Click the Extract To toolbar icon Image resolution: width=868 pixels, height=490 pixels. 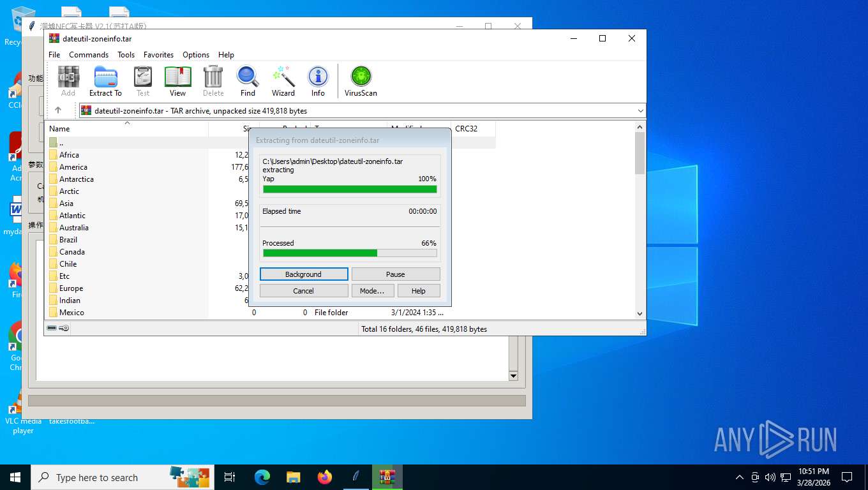tap(105, 81)
